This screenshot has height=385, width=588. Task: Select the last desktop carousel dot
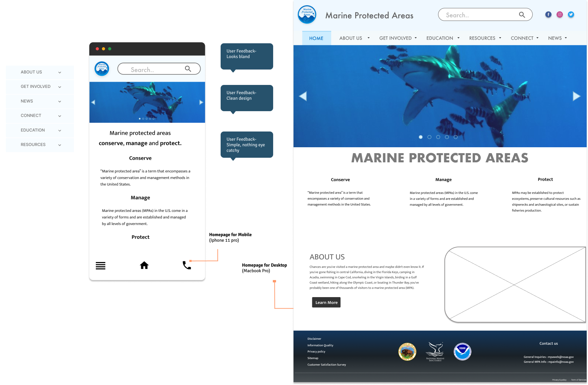[456, 137]
